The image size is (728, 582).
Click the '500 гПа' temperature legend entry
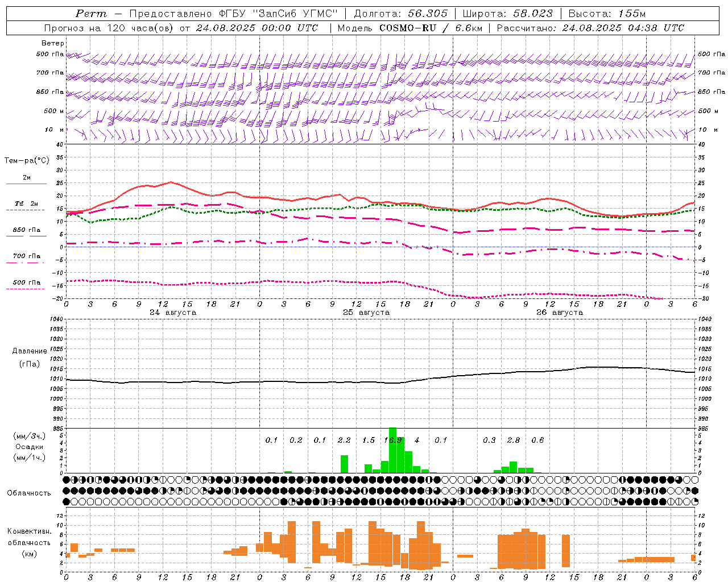(x=27, y=282)
